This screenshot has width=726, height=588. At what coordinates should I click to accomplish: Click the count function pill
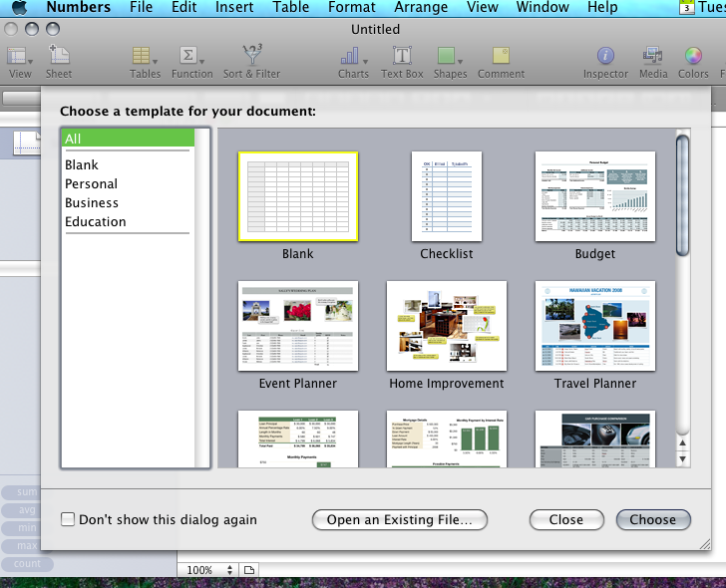(x=27, y=563)
